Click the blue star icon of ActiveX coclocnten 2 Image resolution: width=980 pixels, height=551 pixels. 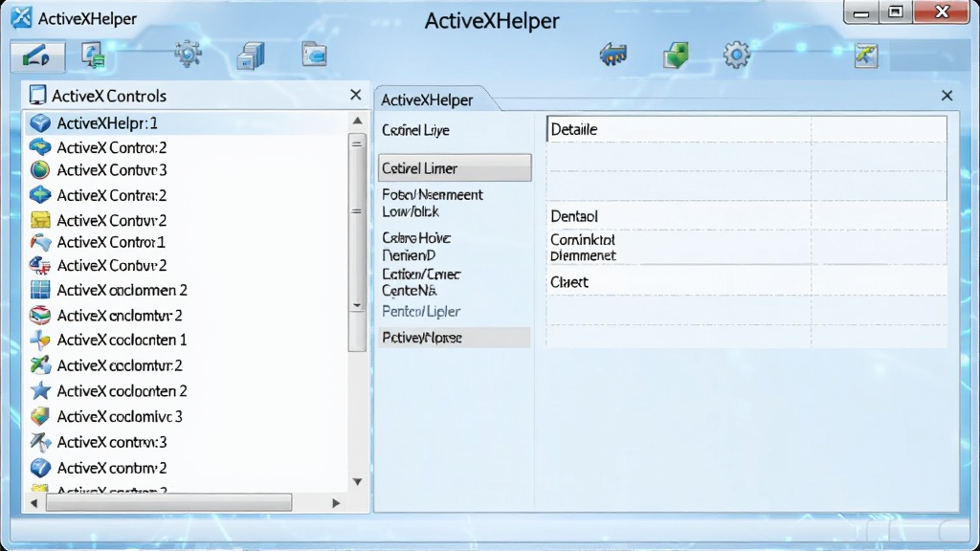[40, 390]
